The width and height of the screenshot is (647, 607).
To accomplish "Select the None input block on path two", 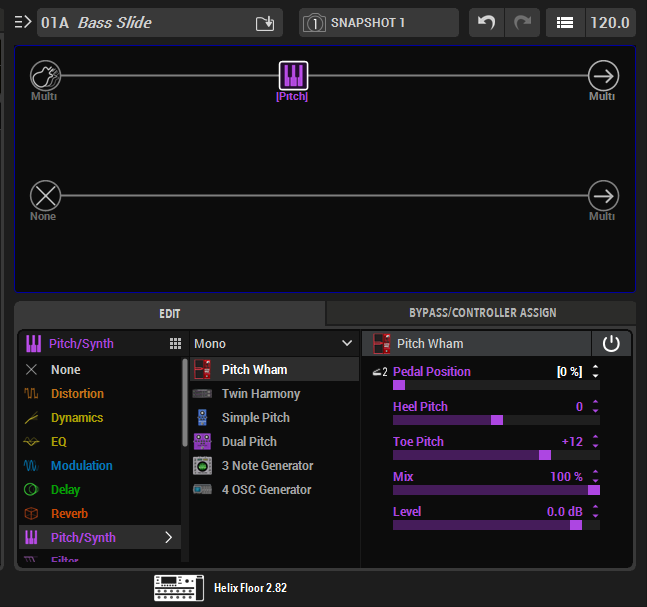I will click(x=45, y=196).
